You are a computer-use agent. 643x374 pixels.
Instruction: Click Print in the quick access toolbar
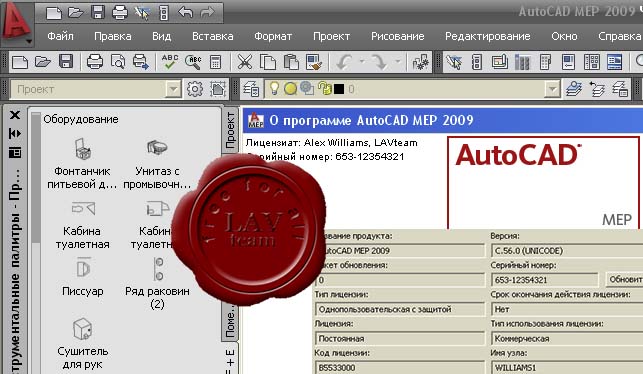click(120, 13)
